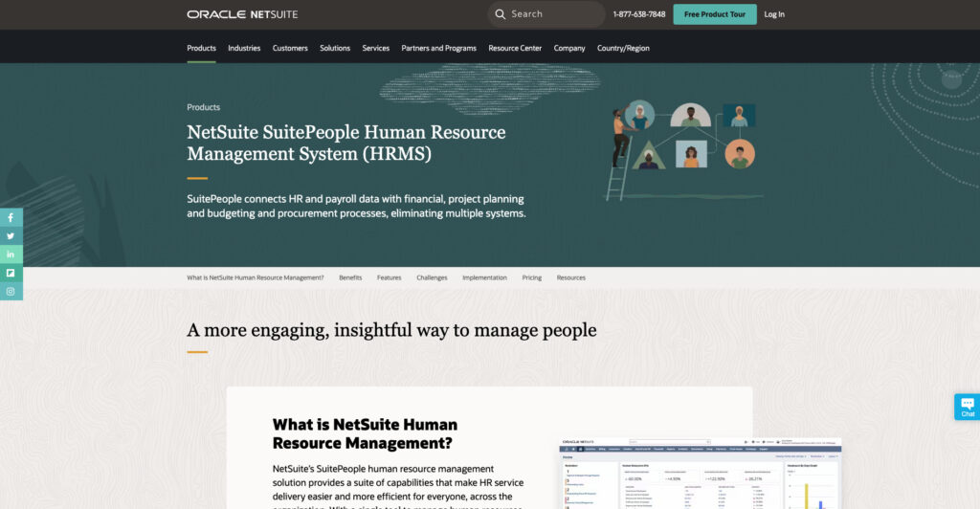980x509 pixels.
Task: Select the Partners and Programs menu
Action: point(438,48)
